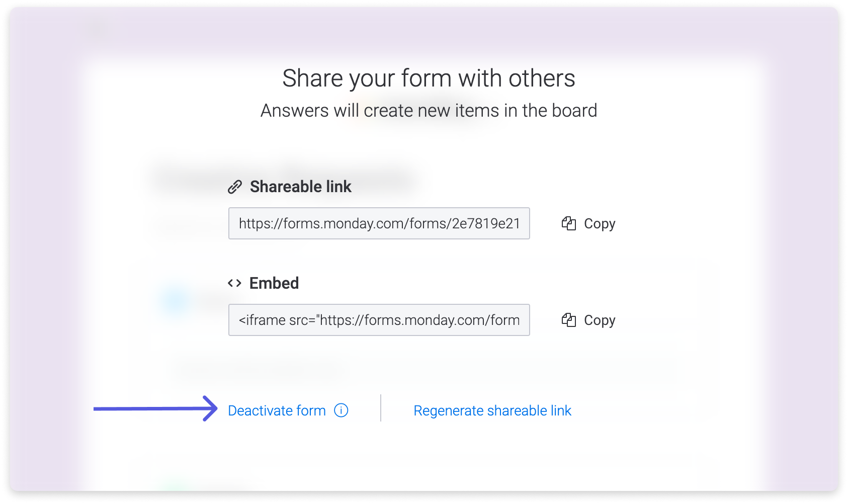848x504 pixels.
Task: Click the copy icon beside the embed code
Action: tap(569, 320)
